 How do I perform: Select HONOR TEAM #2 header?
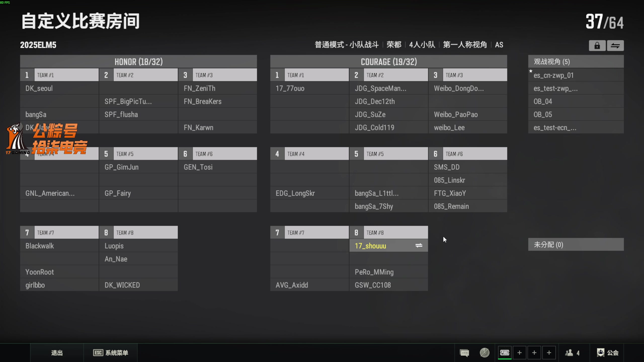tap(139, 75)
